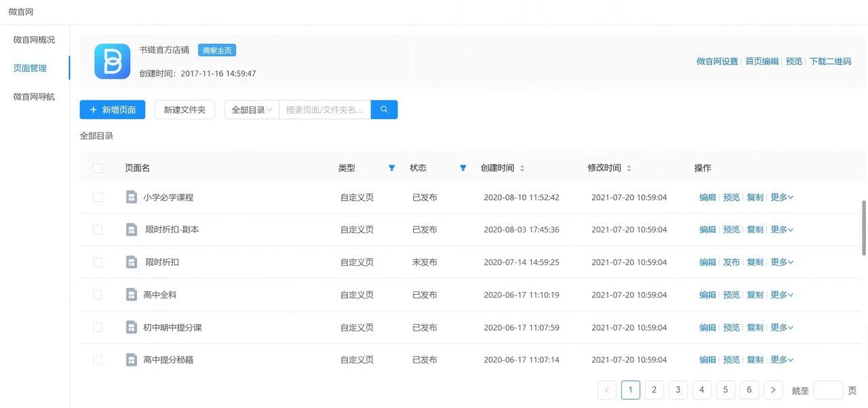Image resolution: width=868 pixels, height=408 pixels.
Task: Click the 跳至 page number input field
Action: tap(829, 389)
